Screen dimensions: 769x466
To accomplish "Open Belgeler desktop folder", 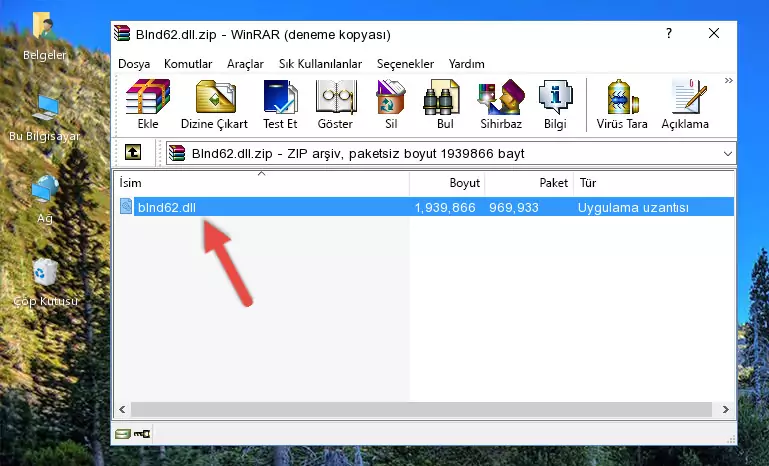I will click(x=45, y=37).
